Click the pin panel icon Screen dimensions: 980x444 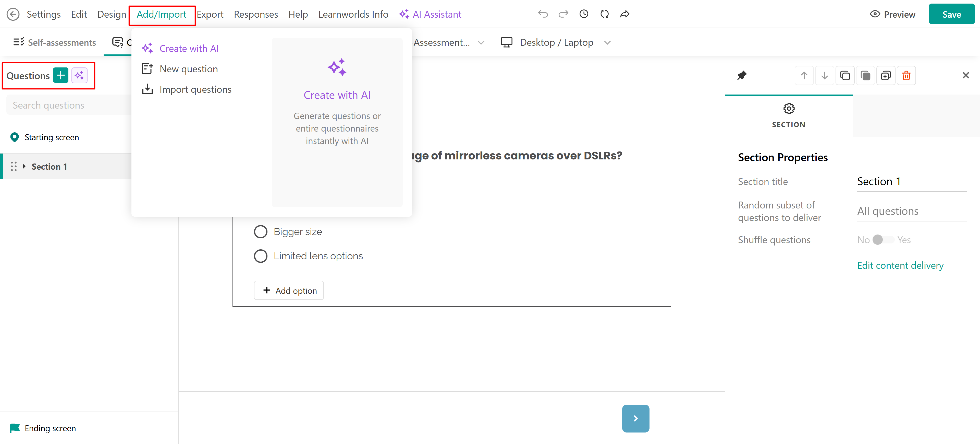(x=742, y=75)
